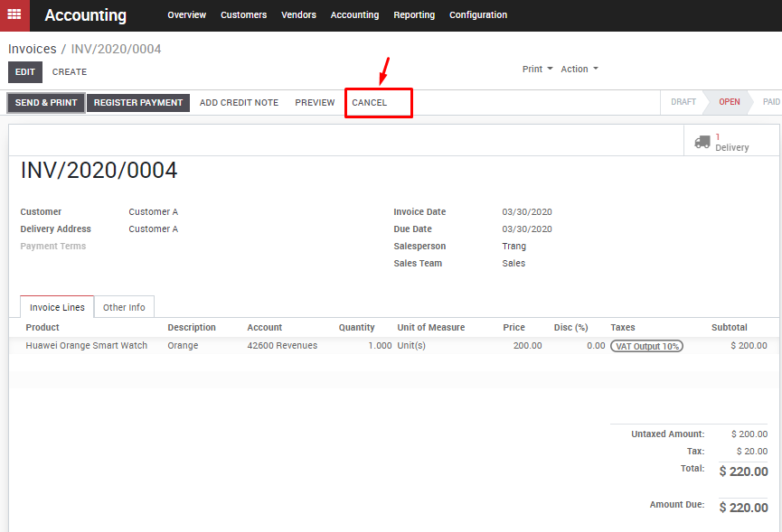Open the 1 Delivery stat button
The image size is (782, 532).
point(731,142)
